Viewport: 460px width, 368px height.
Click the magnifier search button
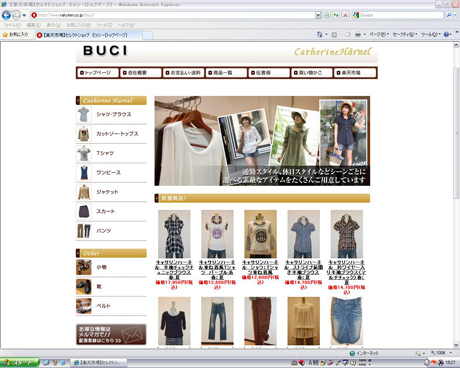[x=449, y=15]
